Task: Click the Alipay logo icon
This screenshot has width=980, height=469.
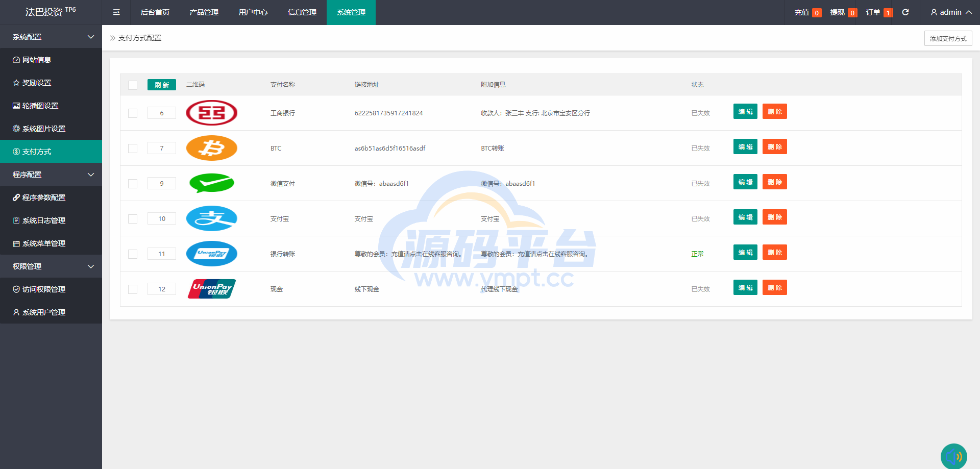Action: pos(212,218)
